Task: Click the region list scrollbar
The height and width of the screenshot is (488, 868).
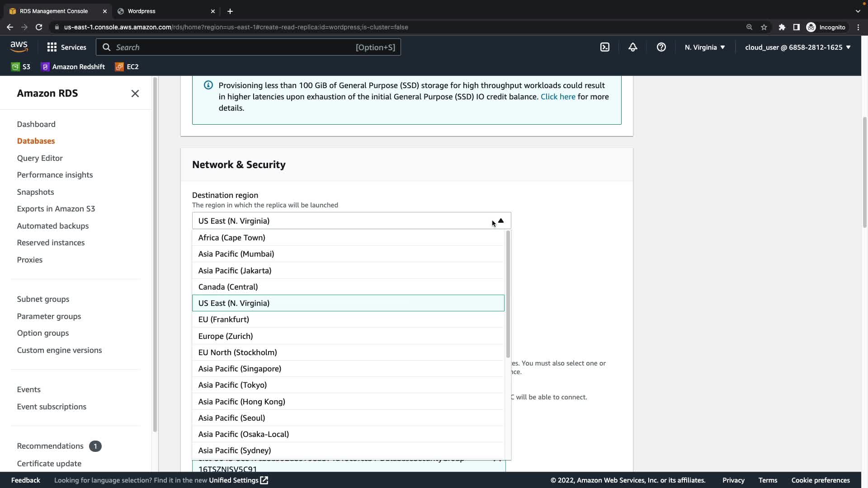Action: coord(508,294)
